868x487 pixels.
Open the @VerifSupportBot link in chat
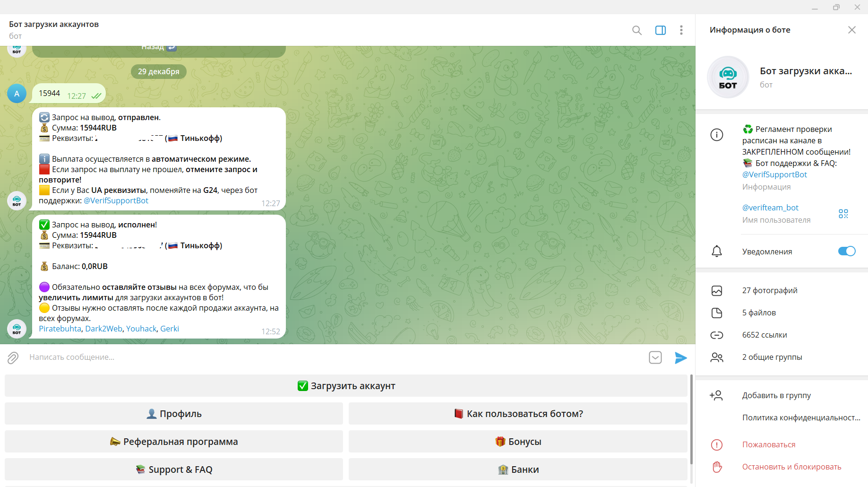116,200
